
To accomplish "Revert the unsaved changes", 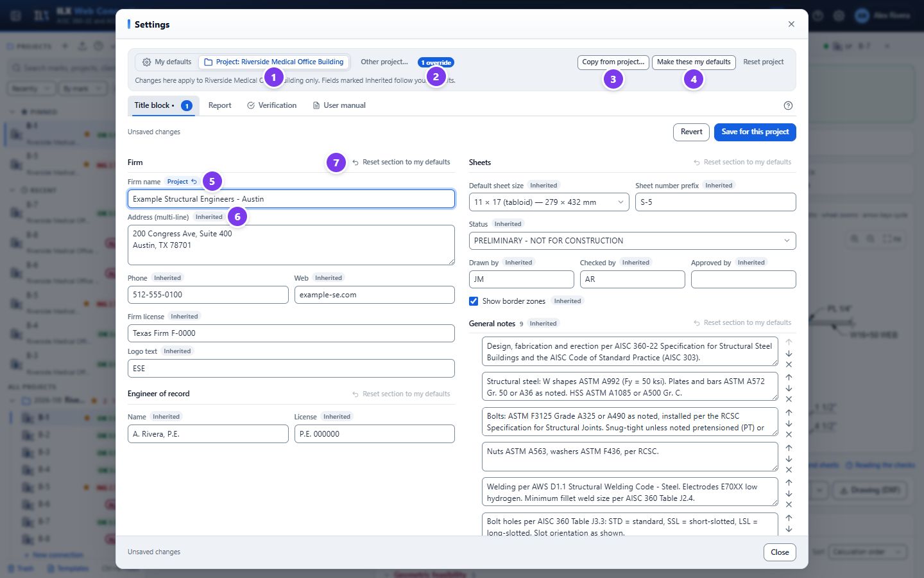I will 691,132.
